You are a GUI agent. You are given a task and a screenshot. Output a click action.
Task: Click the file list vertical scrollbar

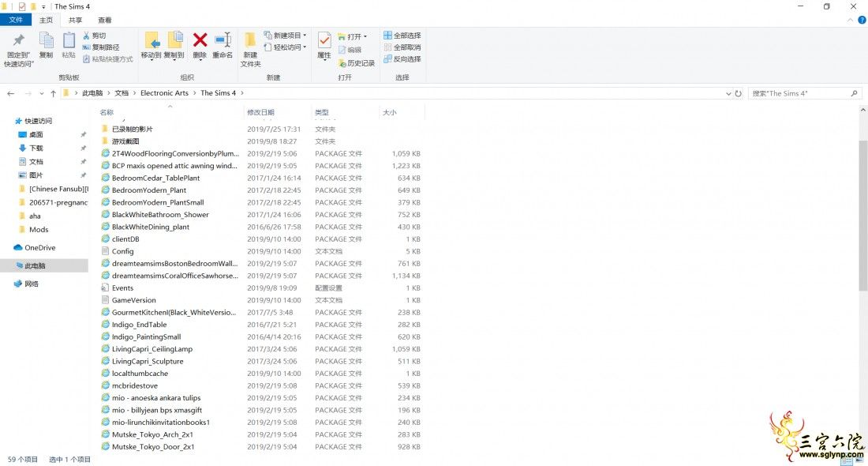(x=863, y=216)
